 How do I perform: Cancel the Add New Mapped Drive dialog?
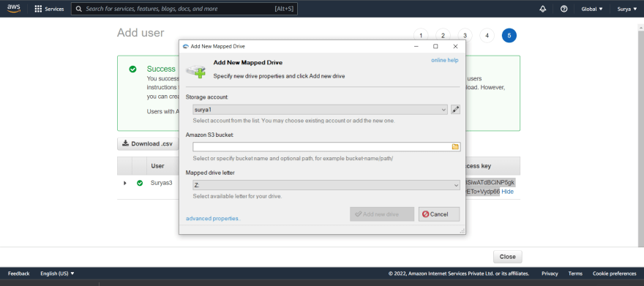click(439, 214)
